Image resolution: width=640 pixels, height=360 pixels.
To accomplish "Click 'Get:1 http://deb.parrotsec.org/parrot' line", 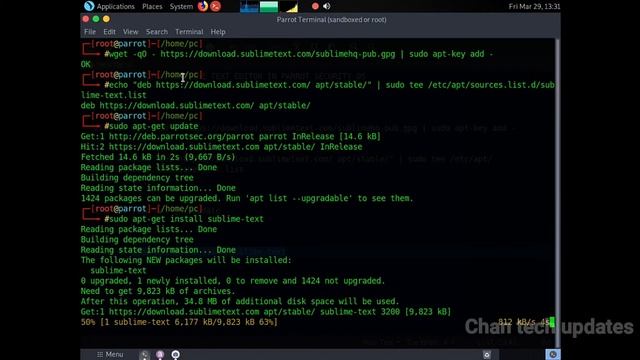I will point(231,136).
